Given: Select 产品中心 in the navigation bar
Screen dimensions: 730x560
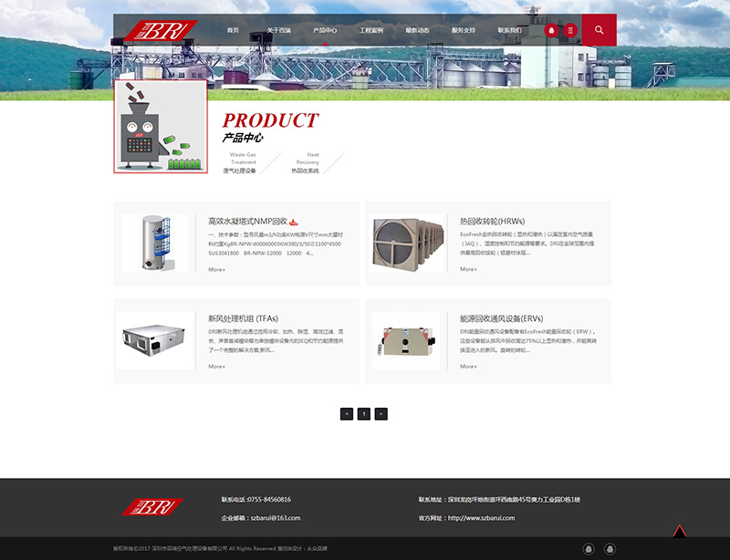Looking at the screenshot, I should (x=325, y=30).
